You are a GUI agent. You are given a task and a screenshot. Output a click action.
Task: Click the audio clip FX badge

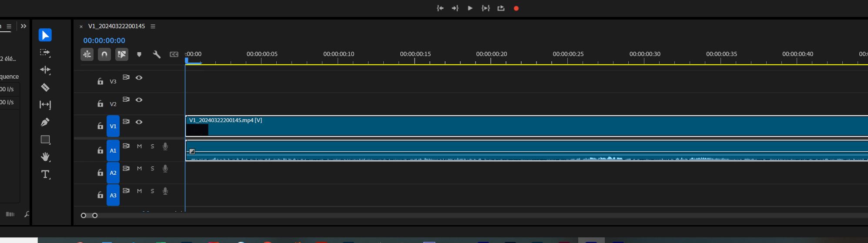[192, 151]
